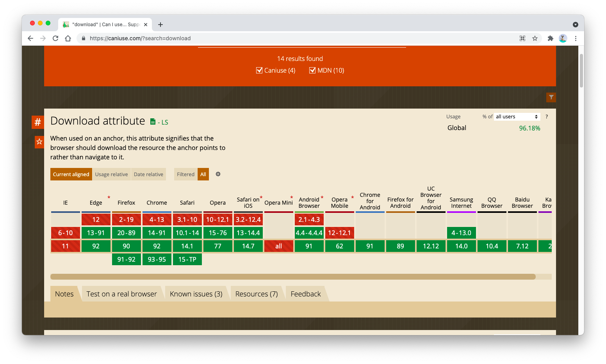Open the Chrome profile avatar
This screenshot has width=606, height=364.
(563, 38)
